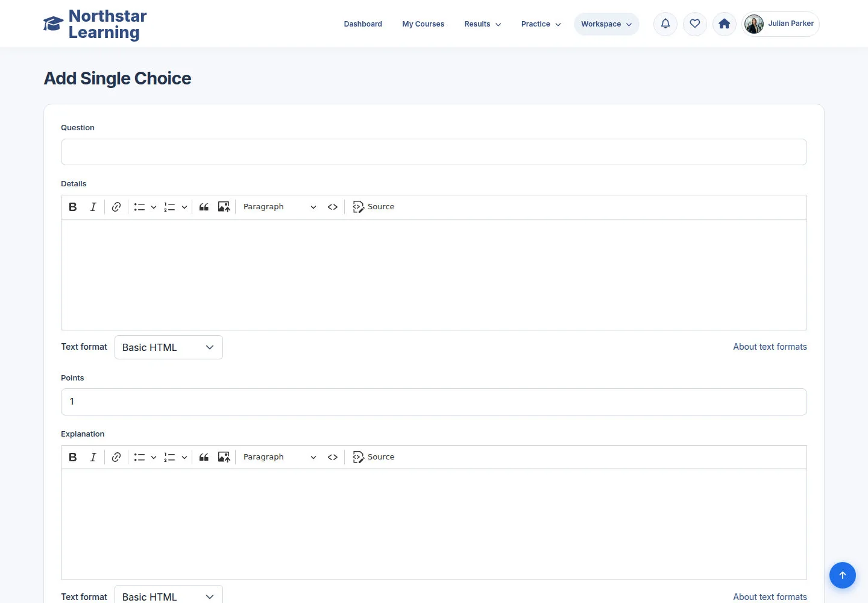Insert a block quote in the Explanation editor
Screen dimensions: 868x603
tap(204, 457)
